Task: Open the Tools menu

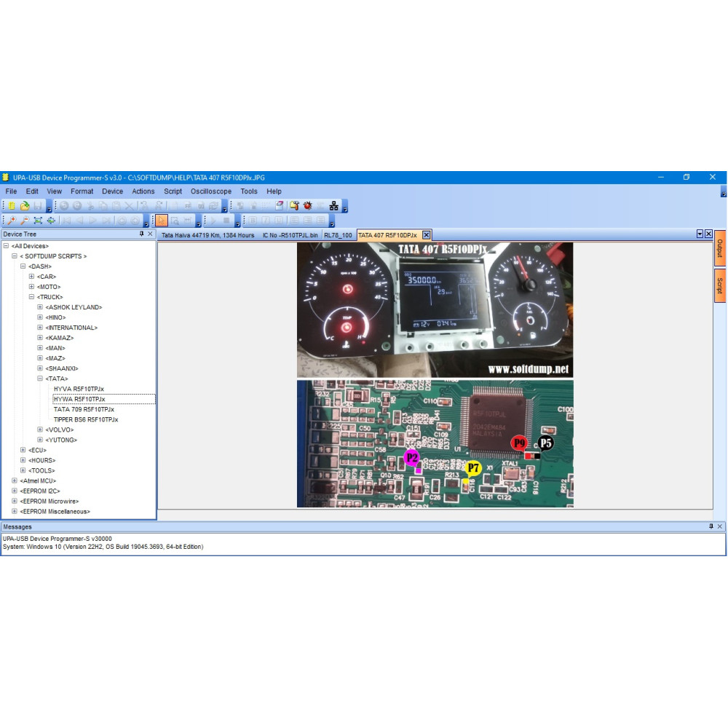Action: 249,191
